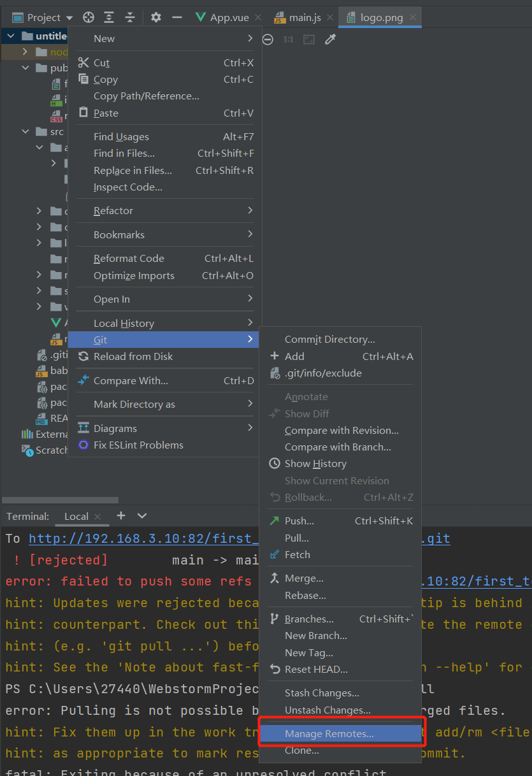
Task: Close the App.vue editor tab
Action: pyautogui.click(x=258, y=18)
